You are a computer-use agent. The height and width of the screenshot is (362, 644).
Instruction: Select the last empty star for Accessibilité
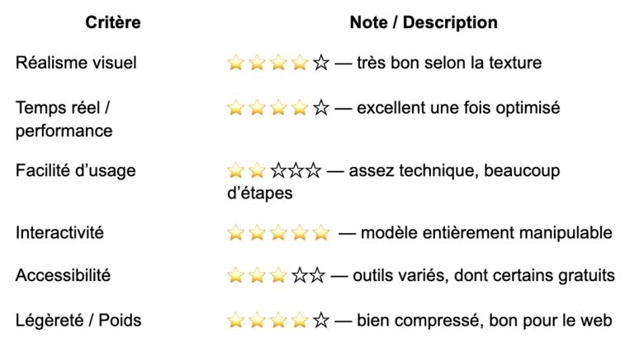coord(317,275)
